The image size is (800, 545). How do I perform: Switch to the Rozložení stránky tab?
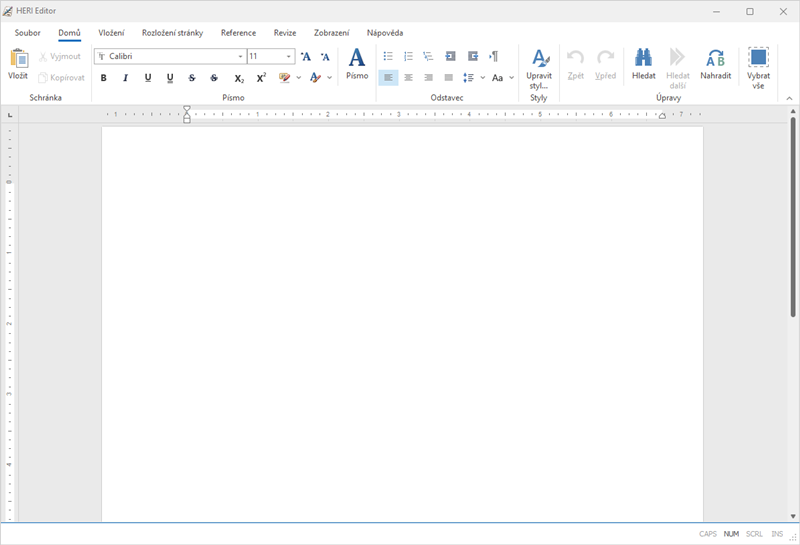(172, 33)
